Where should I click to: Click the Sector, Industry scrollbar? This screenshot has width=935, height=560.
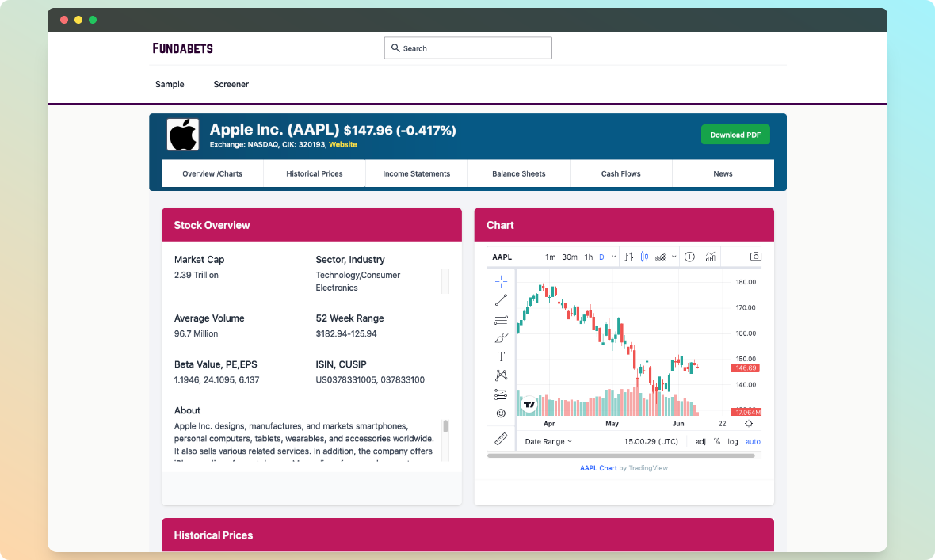[445, 281]
